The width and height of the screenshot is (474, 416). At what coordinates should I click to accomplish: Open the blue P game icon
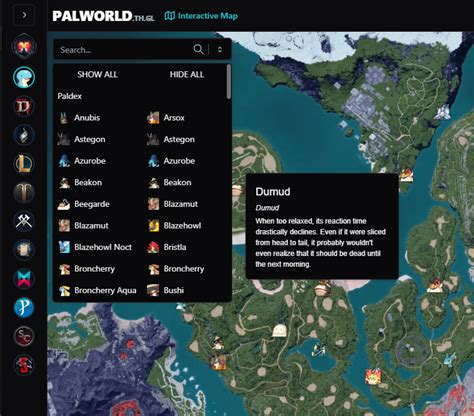pyautogui.click(x=24, y=307)
